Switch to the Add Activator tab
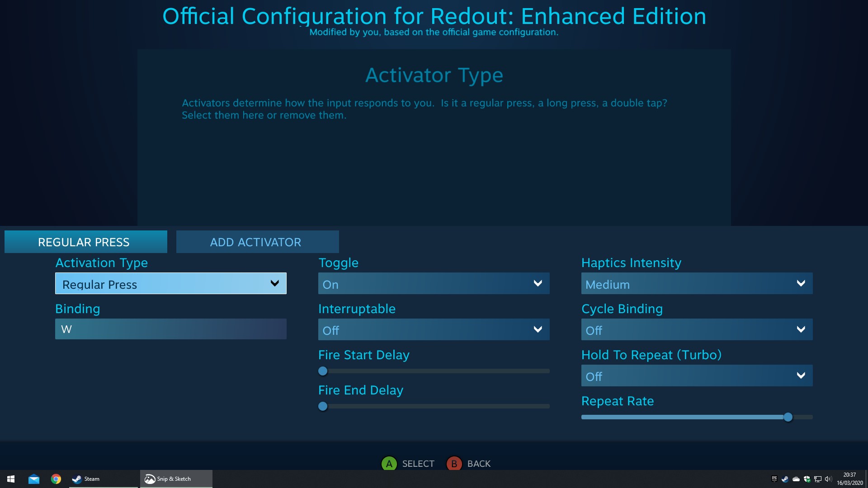The height and width of the screenshot is (488, 868). coord(257,242)
